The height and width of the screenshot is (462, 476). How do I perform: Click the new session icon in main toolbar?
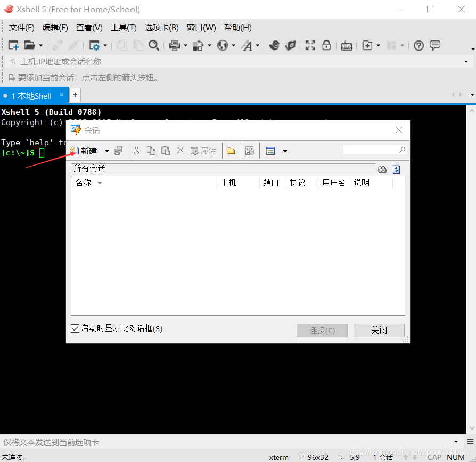point(13,46)
